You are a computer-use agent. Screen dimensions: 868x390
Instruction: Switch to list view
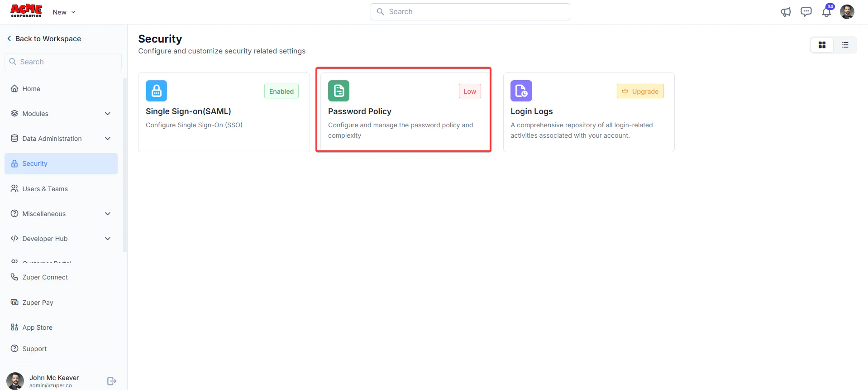[x=845, y=45]
